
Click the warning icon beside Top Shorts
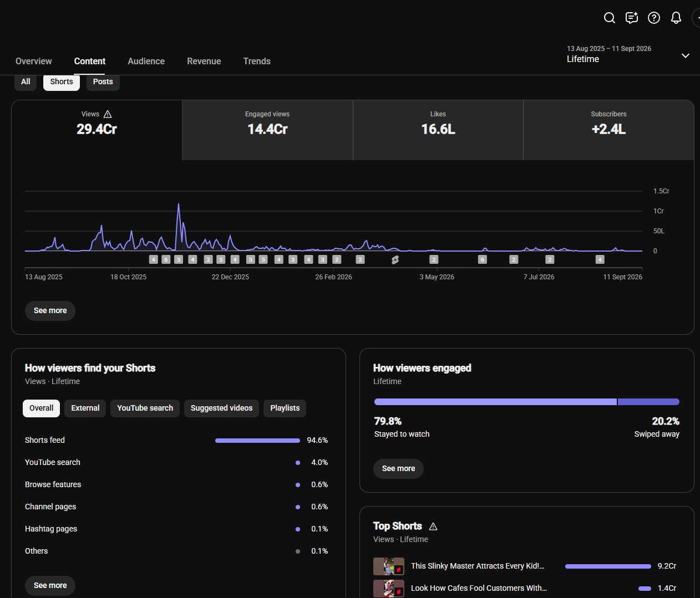pos(433,527)
